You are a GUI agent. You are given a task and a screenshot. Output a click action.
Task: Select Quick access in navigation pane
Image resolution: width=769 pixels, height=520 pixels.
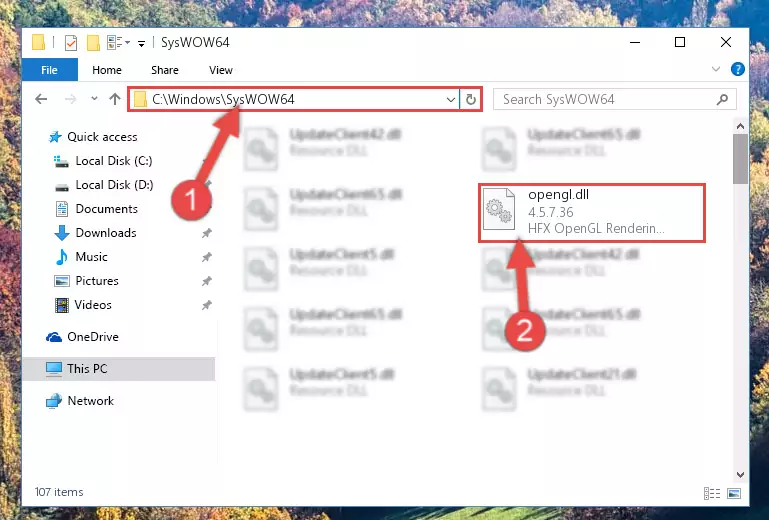pos(93,136)
